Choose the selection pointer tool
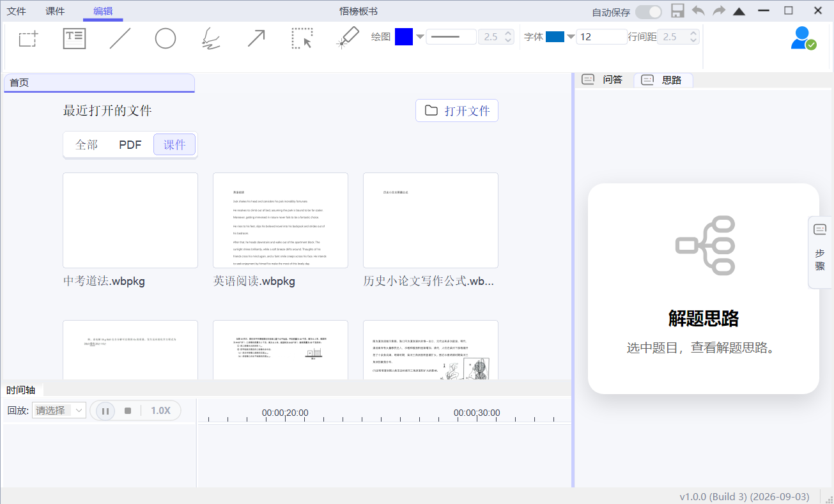Viewport: 834px width, 504px height. [x=302, y=38]
